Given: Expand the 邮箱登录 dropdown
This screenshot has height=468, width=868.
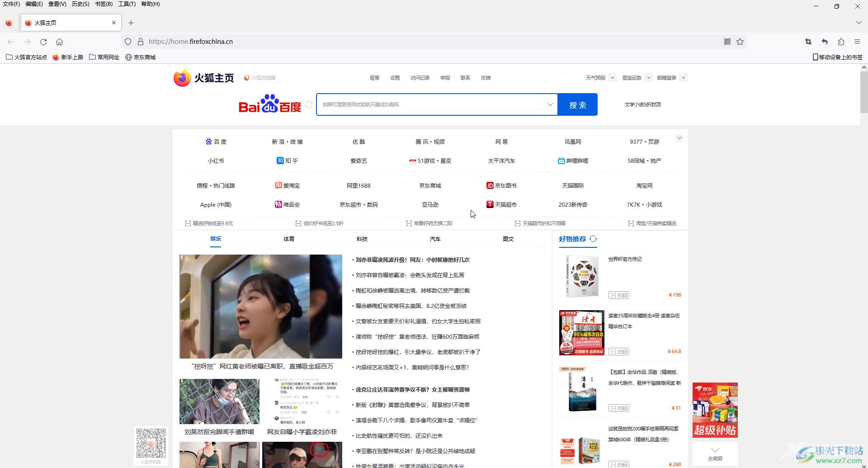Looking at the screenshot, I should click(x=683, y=78).
